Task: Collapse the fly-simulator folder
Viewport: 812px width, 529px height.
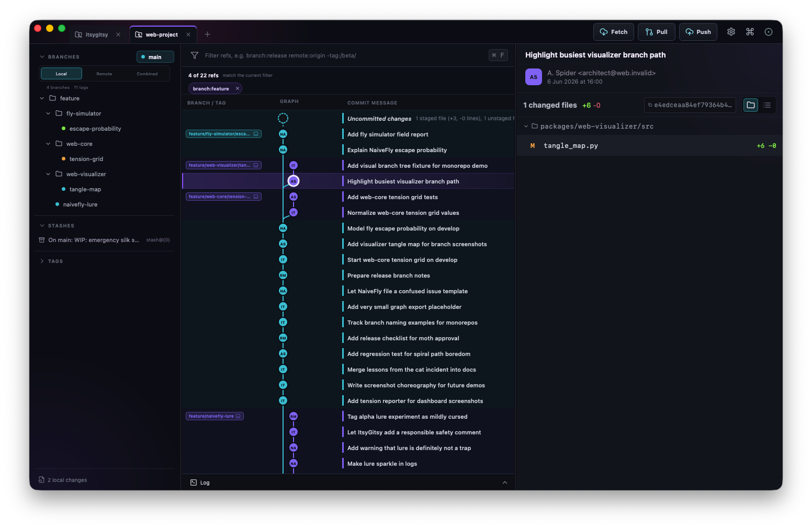Action: point(48,113)
